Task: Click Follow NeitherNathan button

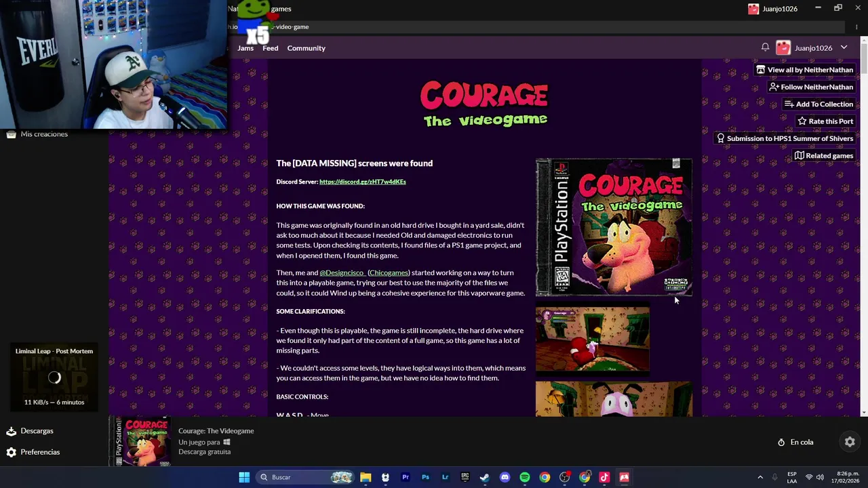Action: pos(811,87)
